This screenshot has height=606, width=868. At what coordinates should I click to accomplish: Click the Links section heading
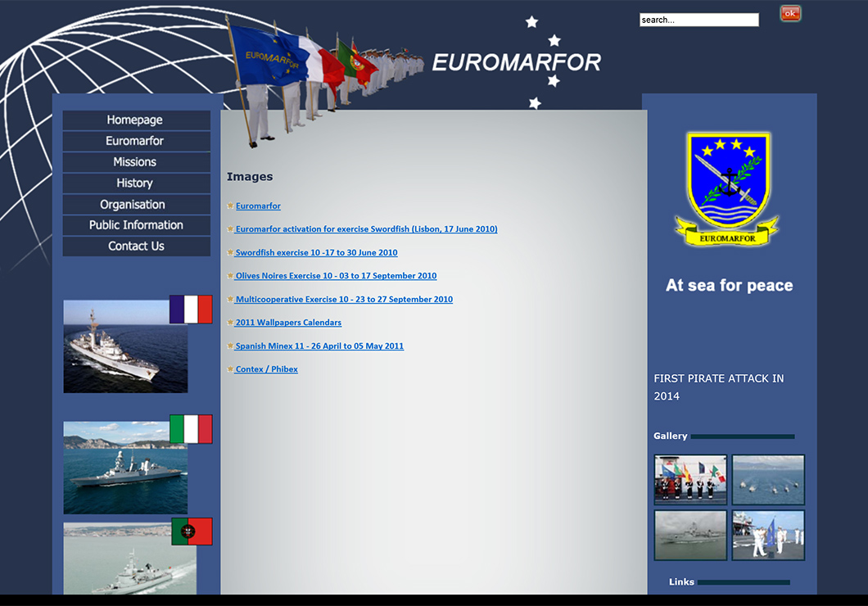681,582
